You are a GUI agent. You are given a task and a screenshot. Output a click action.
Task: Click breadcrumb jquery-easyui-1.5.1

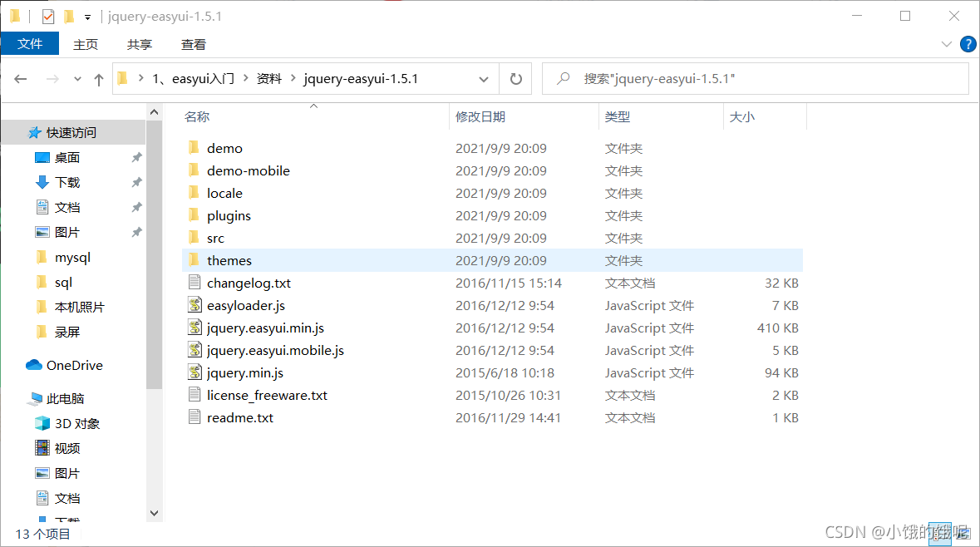361,79
